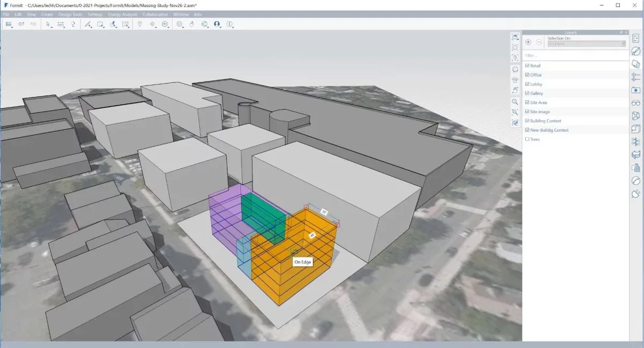Open the Sun and Shadows tool
Screen dimensions: 644x348
point(152,24)
